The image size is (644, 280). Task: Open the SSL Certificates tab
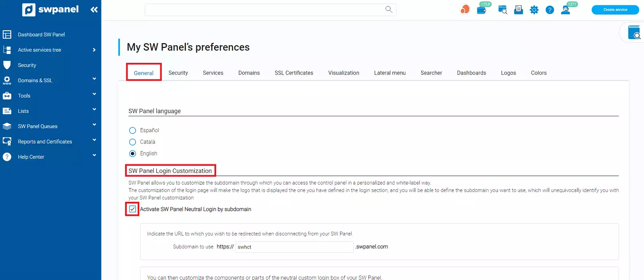[x=294, y=73]
